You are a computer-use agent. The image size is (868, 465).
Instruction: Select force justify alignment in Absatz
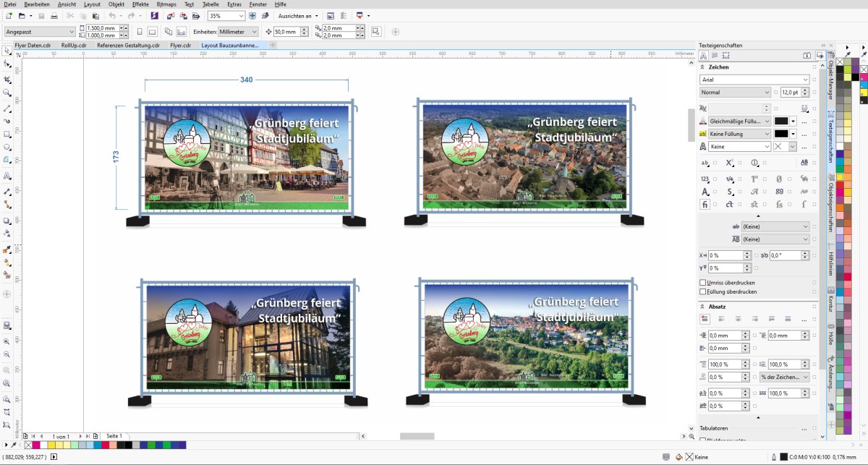788,318
